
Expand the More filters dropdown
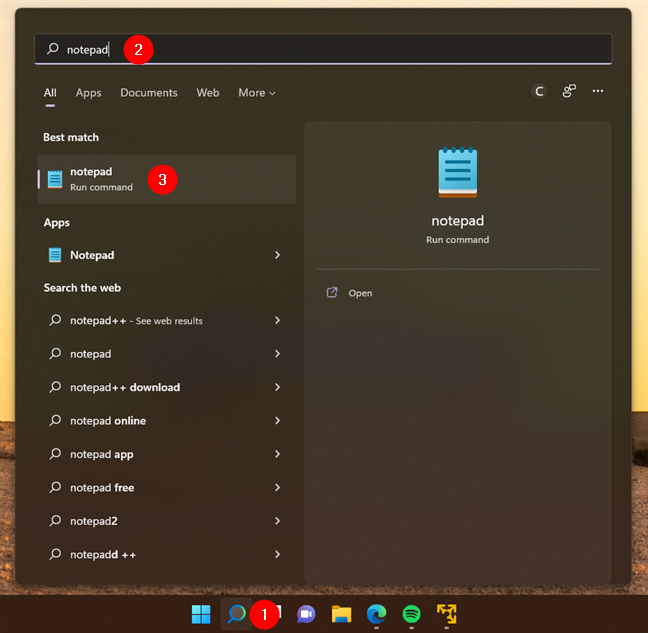click(x=257, y=93)
